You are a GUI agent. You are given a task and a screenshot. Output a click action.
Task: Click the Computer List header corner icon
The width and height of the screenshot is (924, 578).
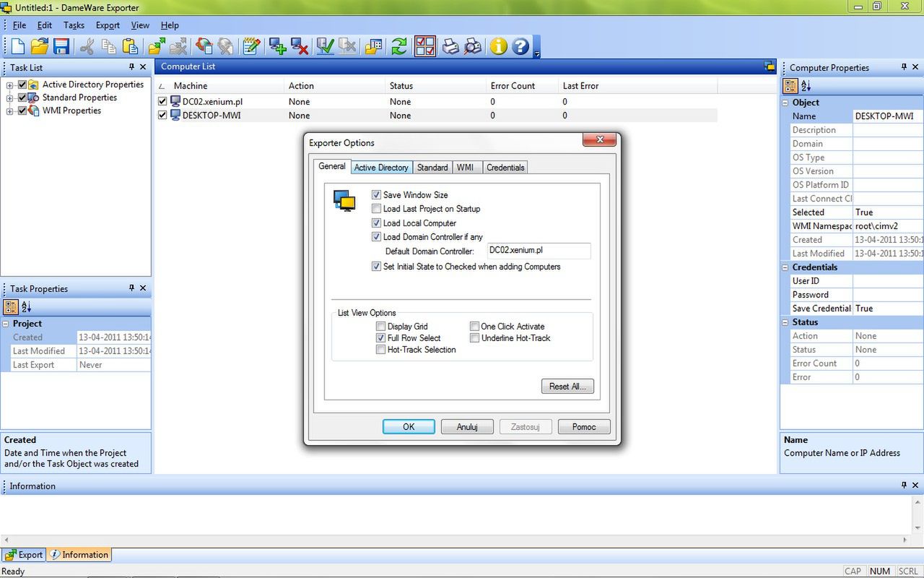coord(770,66)
